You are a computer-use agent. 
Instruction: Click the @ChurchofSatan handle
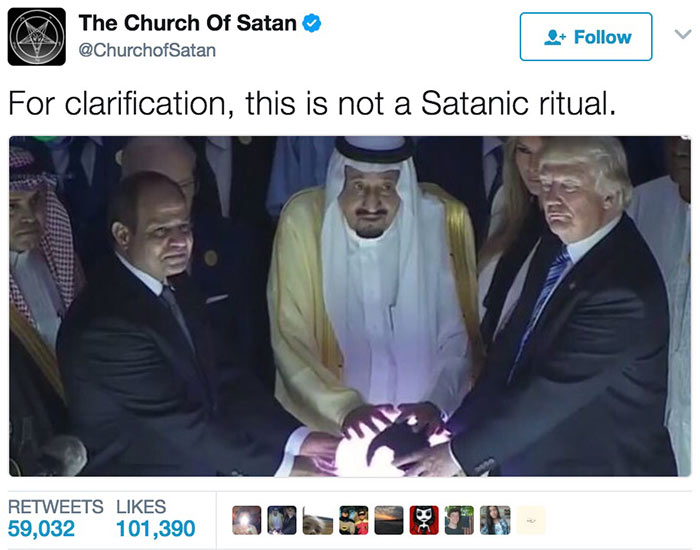pos(147,50)
